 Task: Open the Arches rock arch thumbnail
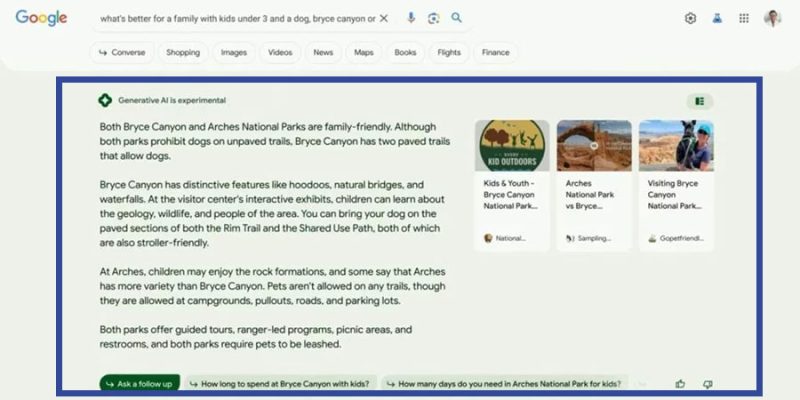(x=594, y=145)
